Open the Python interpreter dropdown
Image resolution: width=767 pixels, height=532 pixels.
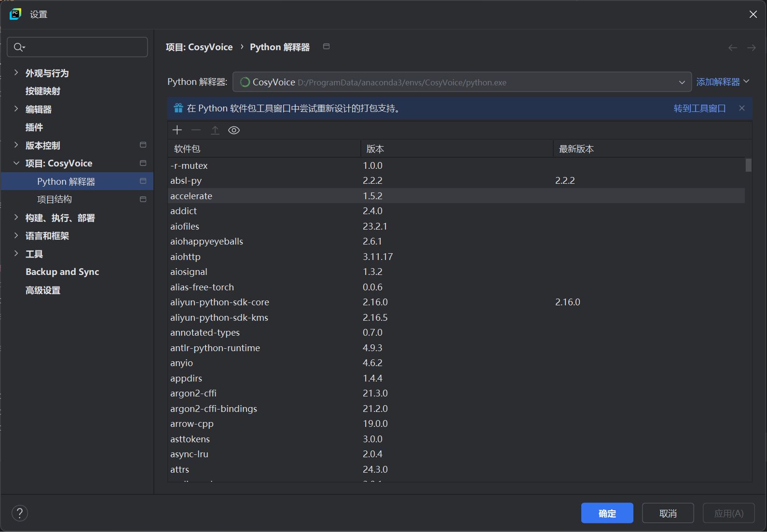[x=462, y=82]
